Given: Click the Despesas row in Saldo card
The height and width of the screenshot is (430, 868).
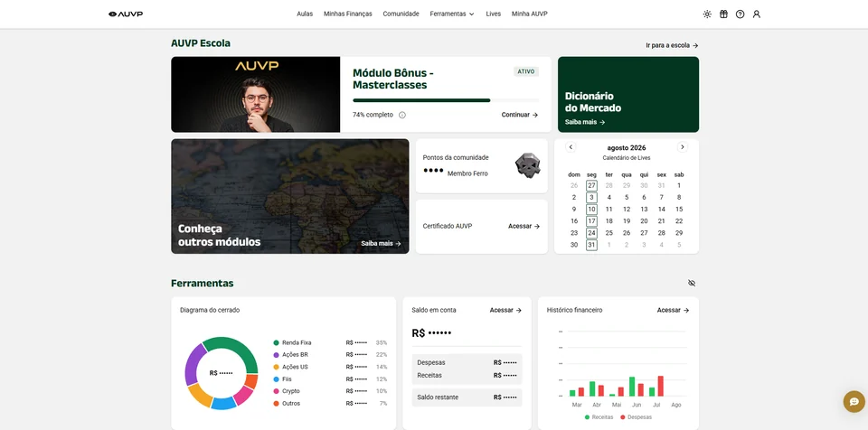Looking at the screenshot, I should click(467, 363).
